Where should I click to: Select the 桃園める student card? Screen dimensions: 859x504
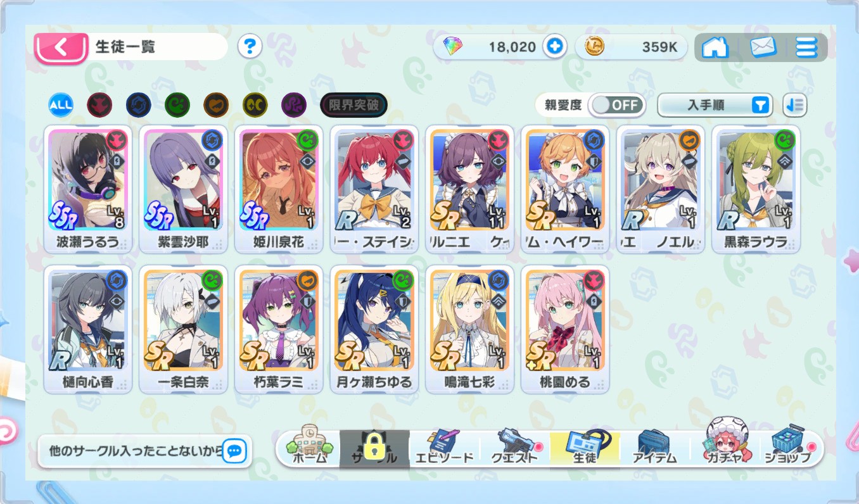tap(565, 329)
